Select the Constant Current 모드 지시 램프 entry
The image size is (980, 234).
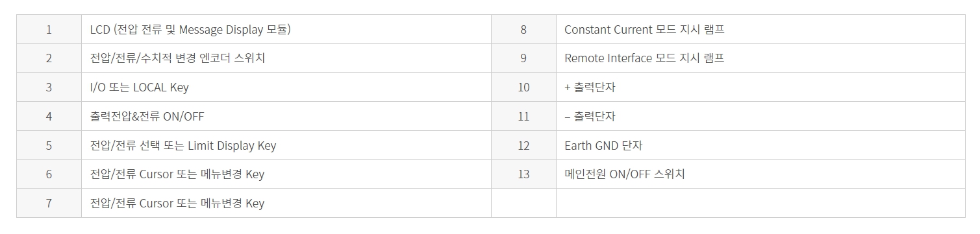[x=644, y=29]
